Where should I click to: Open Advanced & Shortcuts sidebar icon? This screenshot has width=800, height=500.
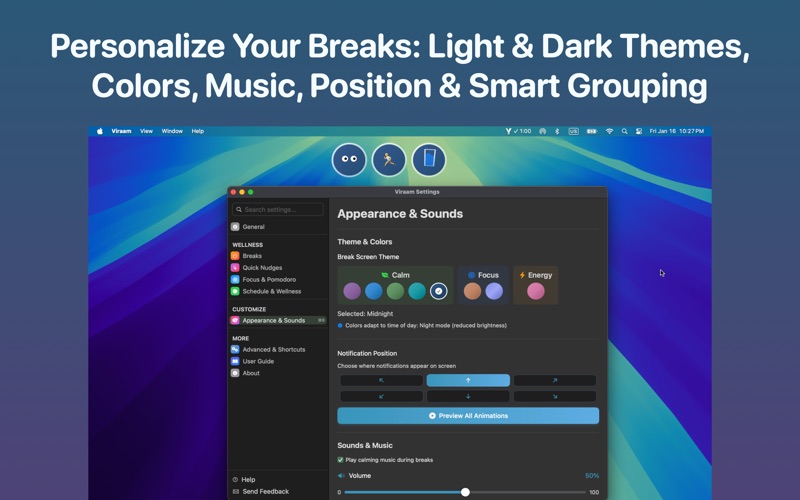pyautogui.click(x=235, y=349)
